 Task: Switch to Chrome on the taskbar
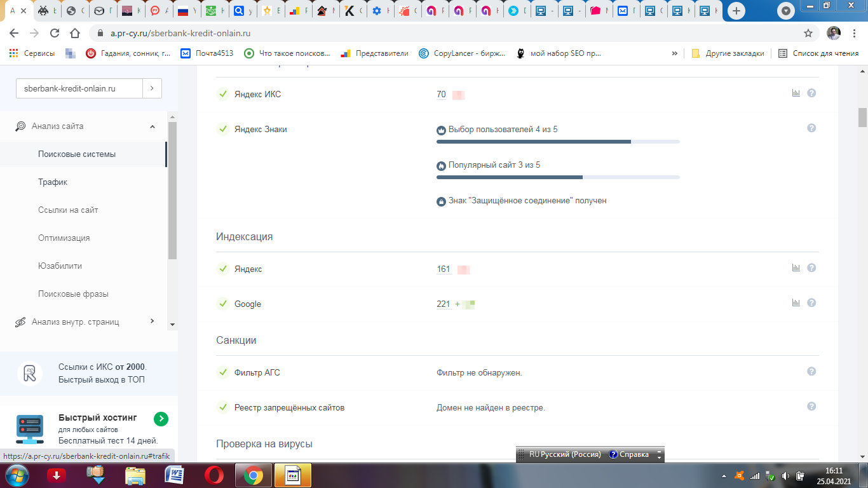tap(254, 475)
